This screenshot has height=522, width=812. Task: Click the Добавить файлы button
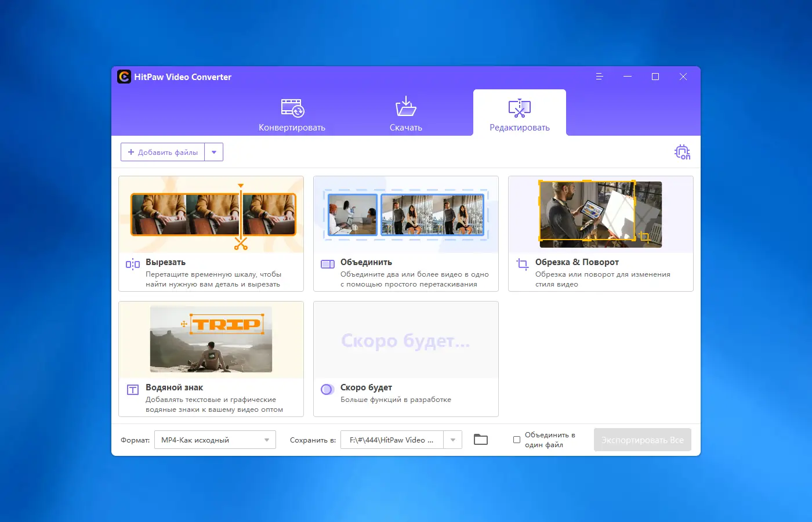click(x=163, y=152)
